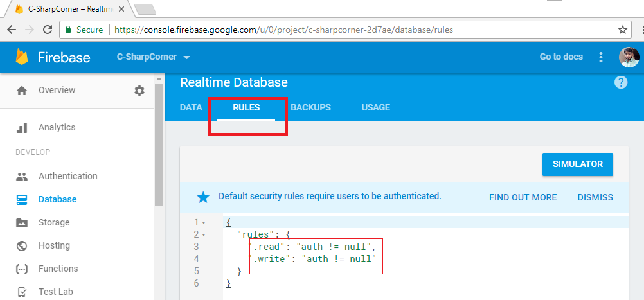Viewport: 644px width, 300px height.
Task: Select Database in the sidebar
Action: 57,199
